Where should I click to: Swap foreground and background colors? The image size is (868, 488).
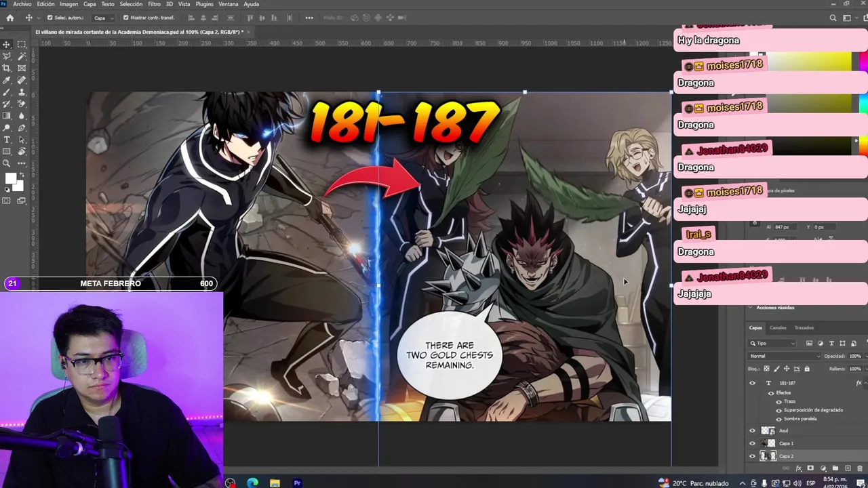pos(22,174)
